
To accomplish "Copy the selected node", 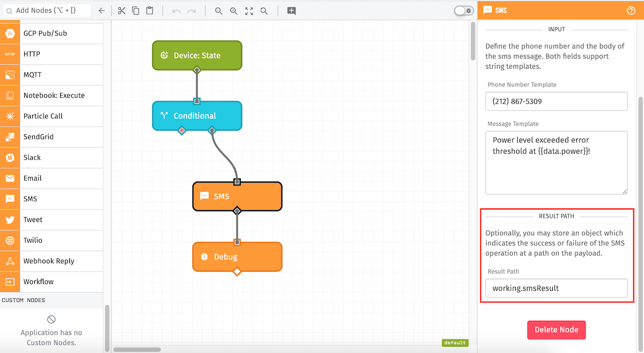I will coord(136,11).
